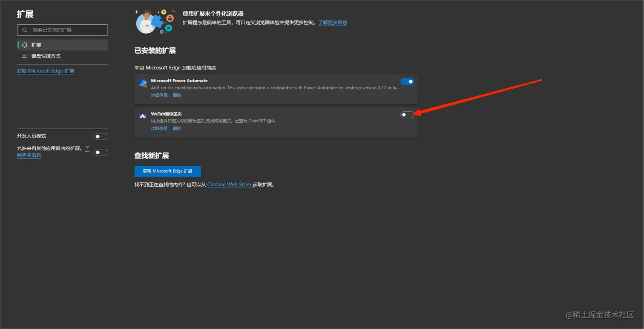The width and height of the screenshot is (644, 329).
Task: Click the WeTab新标签页 extension icon
Action: coord(143,116)
